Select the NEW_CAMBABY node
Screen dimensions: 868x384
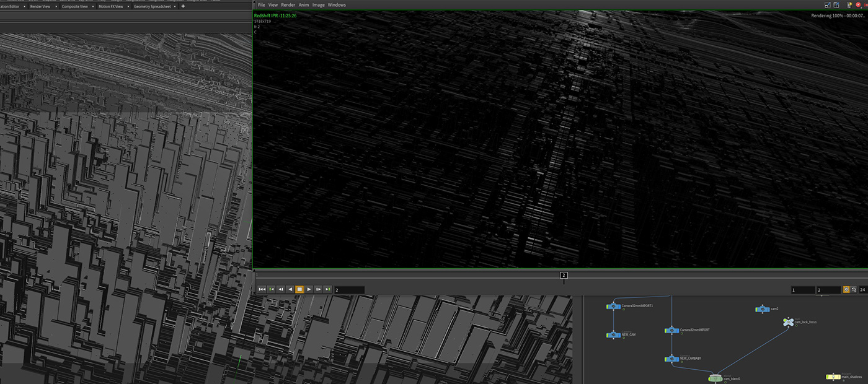(x=671, y=359)
